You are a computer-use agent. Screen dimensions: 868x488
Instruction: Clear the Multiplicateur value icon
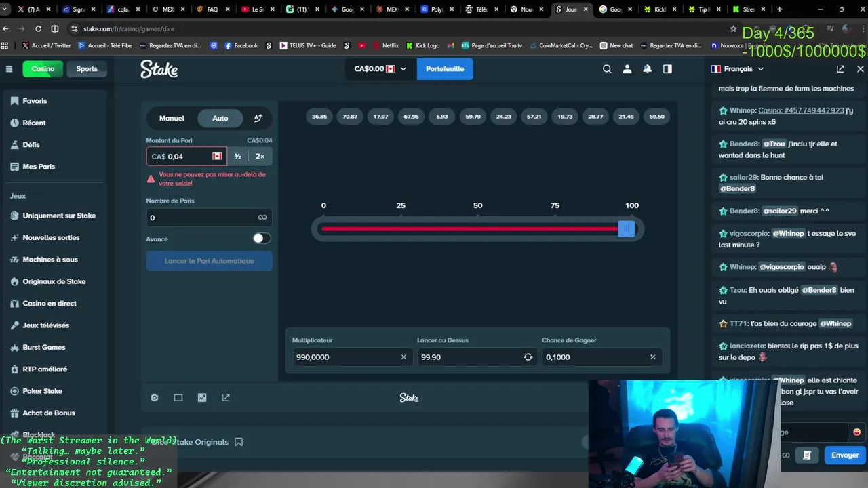pos(403,357)
